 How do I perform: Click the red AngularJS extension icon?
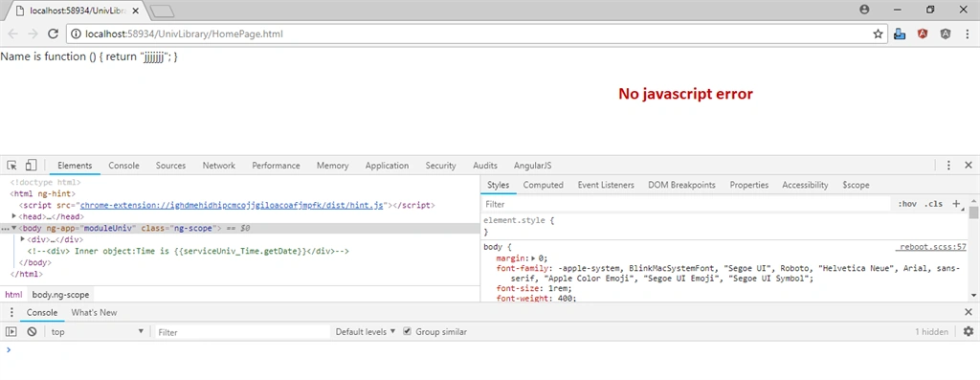point(923,34)
